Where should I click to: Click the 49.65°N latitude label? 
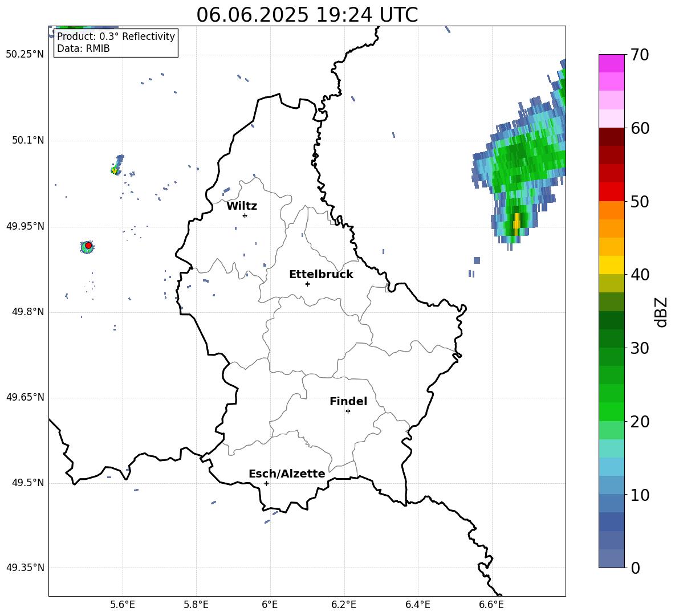click(25, 397)
